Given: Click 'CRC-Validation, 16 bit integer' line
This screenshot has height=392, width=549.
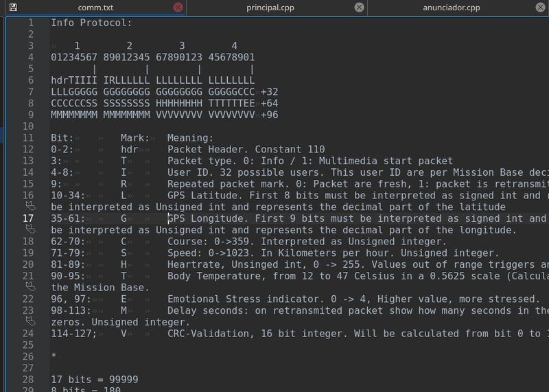Looking at the screenshot, I should click(358, 334).
